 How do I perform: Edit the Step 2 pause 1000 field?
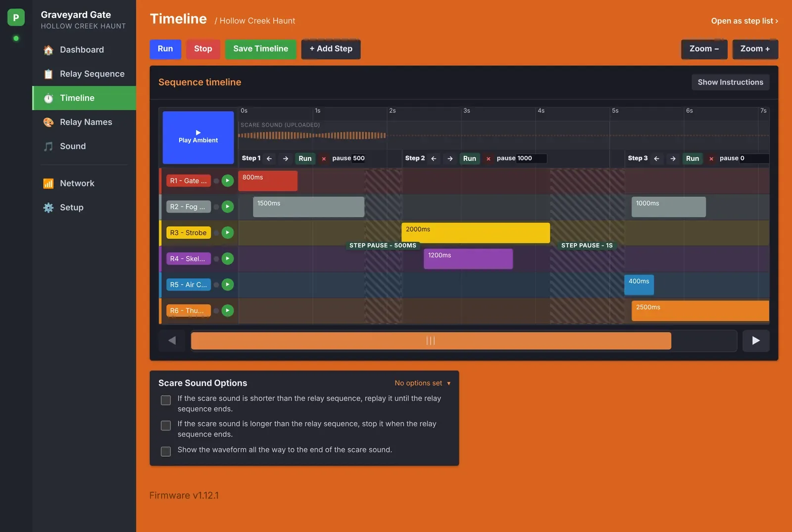pos(532,158)
